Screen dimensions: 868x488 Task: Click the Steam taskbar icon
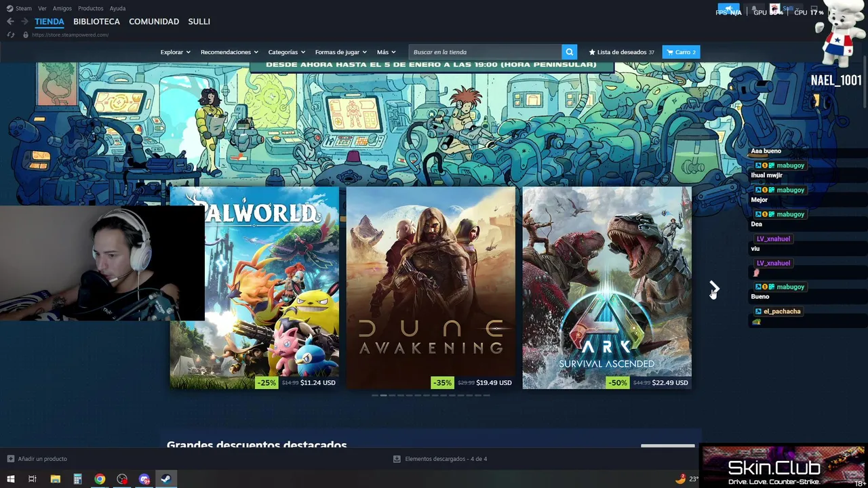coord(166,479)
